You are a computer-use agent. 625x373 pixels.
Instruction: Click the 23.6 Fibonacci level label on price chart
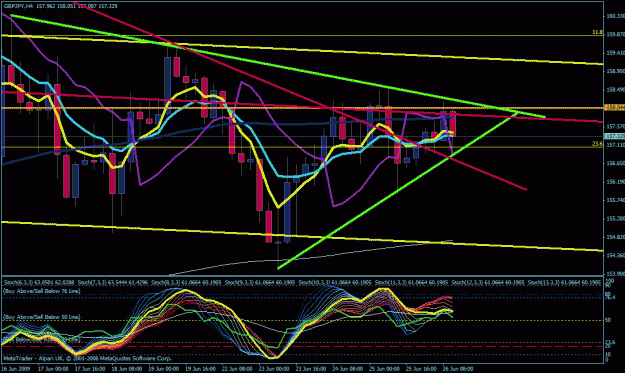[597, 144]
